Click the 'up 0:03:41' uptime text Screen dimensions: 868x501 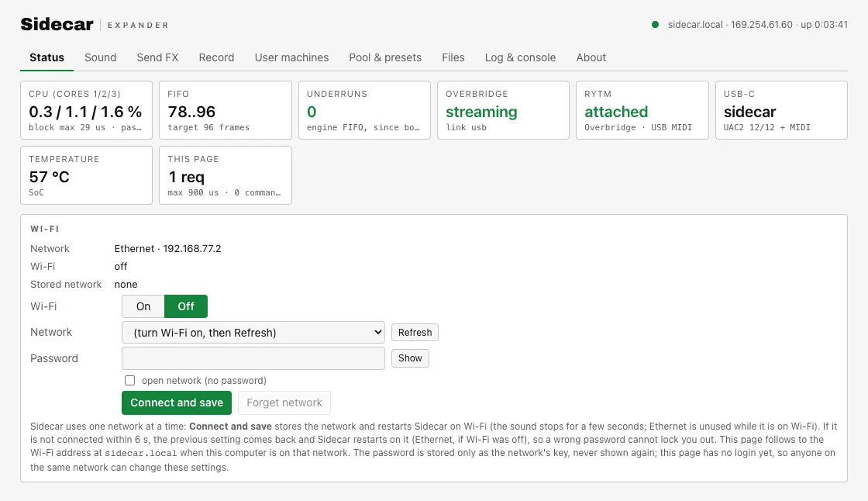pos(825,24)
